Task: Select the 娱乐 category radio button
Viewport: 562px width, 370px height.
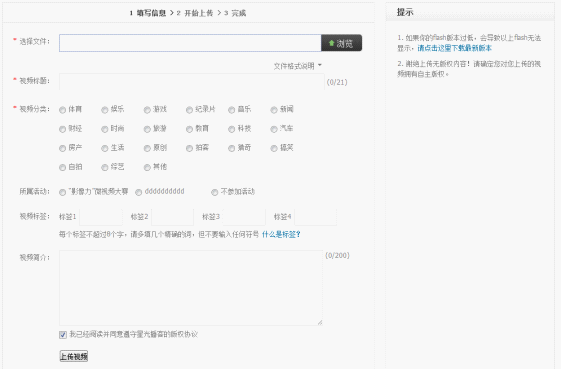Action: pos(105,110)
